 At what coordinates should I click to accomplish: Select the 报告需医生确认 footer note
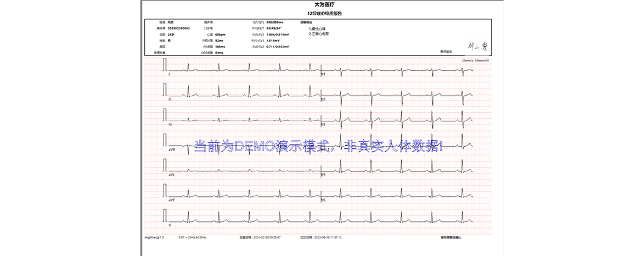[450, 237]
